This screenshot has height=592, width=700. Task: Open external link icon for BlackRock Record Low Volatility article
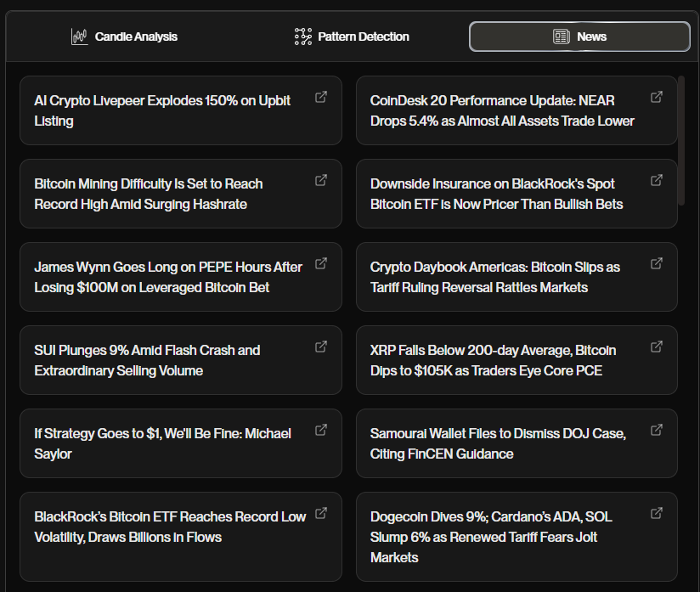[321, 513]
